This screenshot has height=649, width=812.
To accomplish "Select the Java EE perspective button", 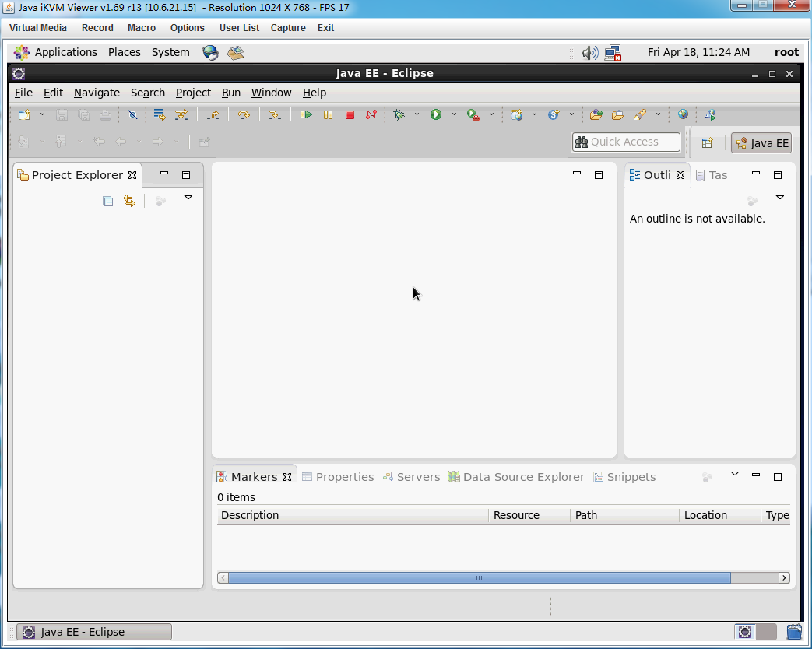I will click(x=761, y=143).
